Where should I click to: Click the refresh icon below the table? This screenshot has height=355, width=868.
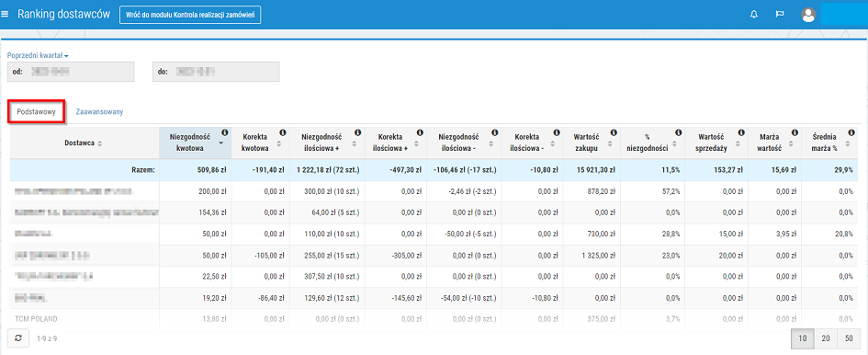click(17, 338)
